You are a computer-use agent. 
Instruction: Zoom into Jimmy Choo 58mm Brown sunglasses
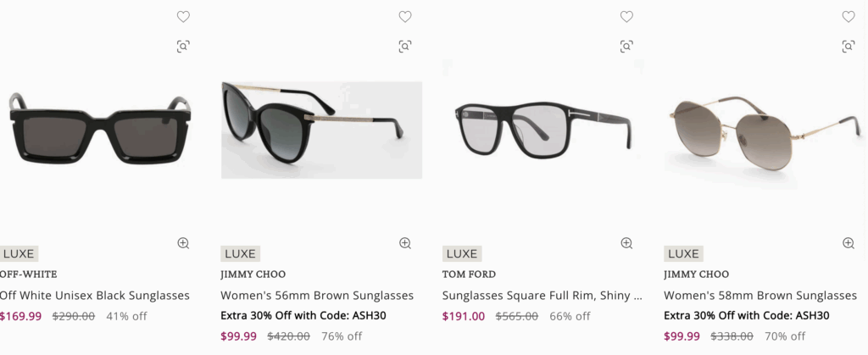tap(849, 243)
